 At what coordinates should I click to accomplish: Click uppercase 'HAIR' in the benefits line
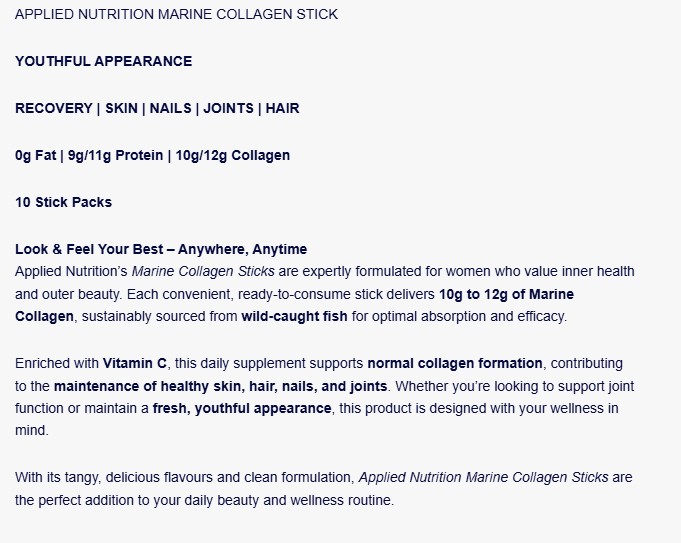tap(282, 108)
